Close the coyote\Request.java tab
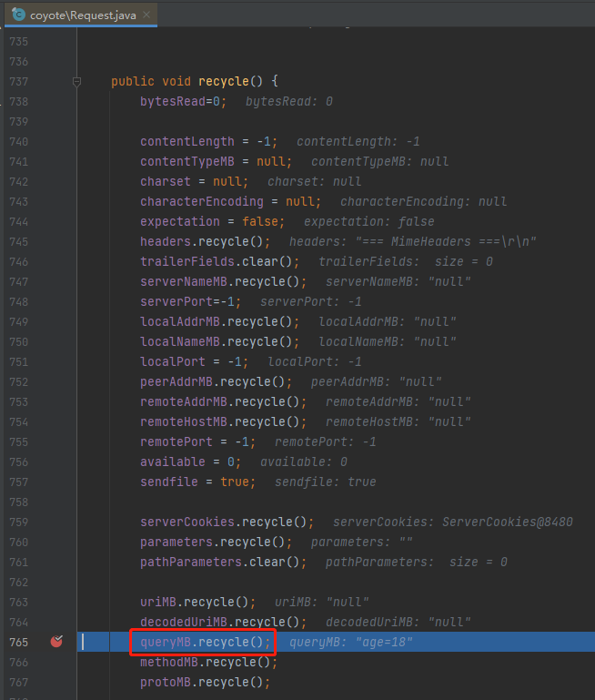595x700 pixels. point(146,15)
